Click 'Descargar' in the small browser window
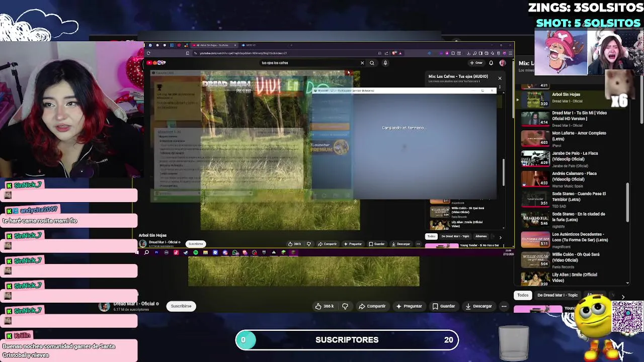Viewport: 644px width, 362px height. [401, 244]
